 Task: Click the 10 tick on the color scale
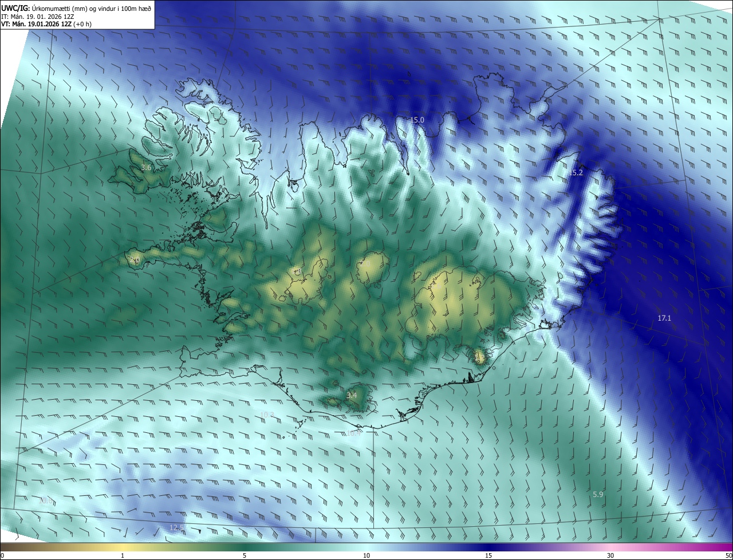(366, 555)
